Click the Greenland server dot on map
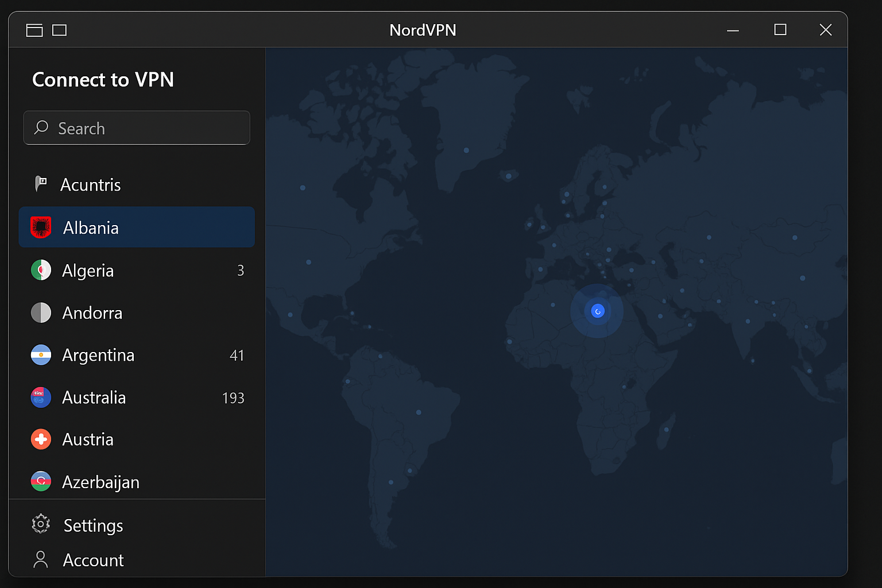This screenshot has height=588, width=882. [x=466, y=150]
